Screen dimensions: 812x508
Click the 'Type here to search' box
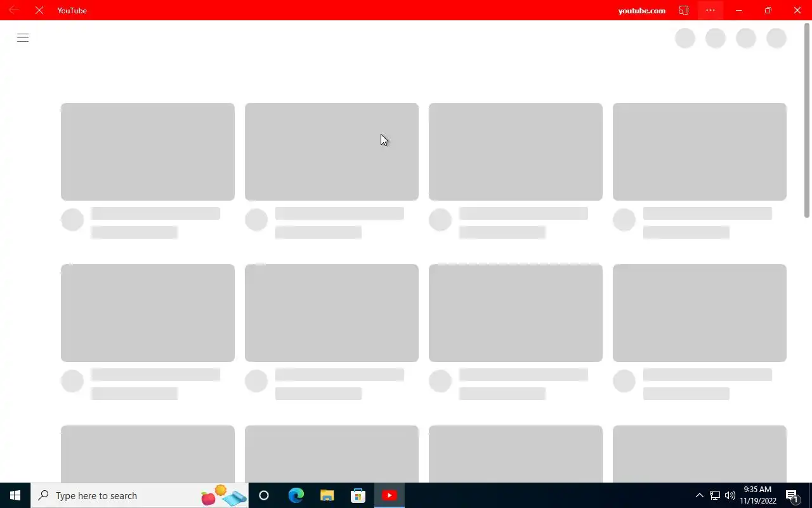pyautogui.click(x=141, y=495)
